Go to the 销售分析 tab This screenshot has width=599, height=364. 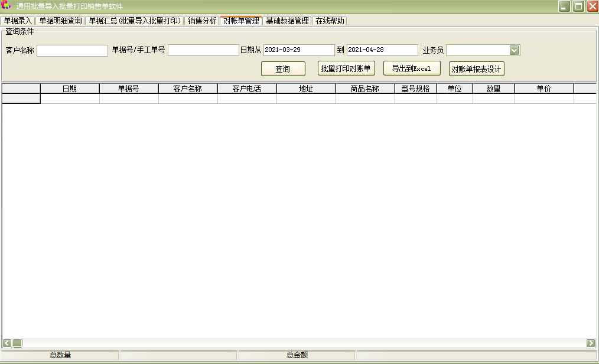pyautogui.click(x=202, y=21)
